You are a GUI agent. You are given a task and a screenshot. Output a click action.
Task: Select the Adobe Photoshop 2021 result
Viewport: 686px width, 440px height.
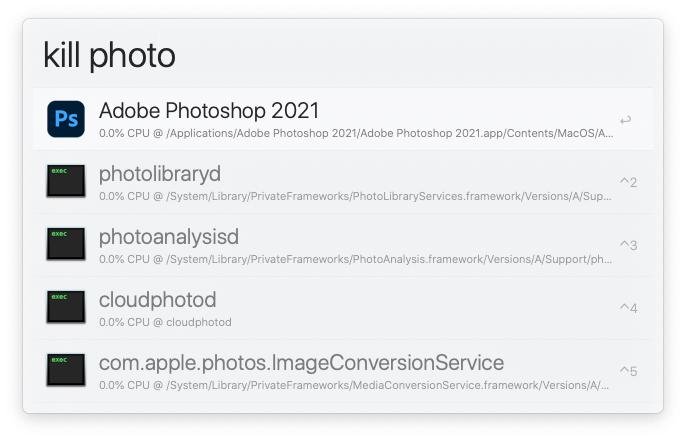point(209,109)
